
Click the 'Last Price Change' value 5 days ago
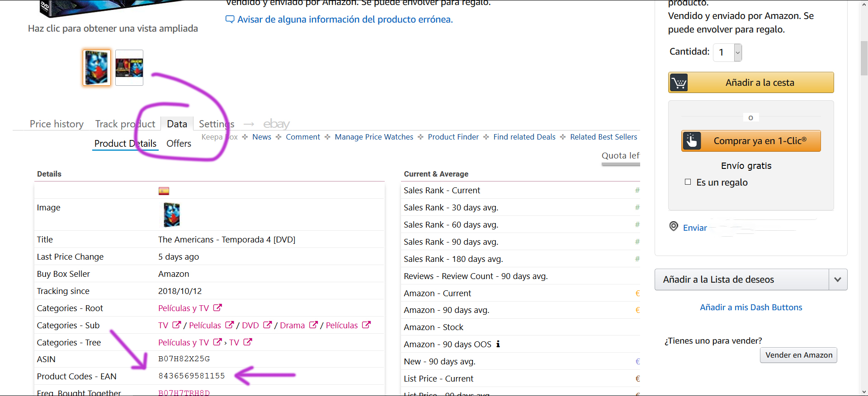click(x=179, y=257)
